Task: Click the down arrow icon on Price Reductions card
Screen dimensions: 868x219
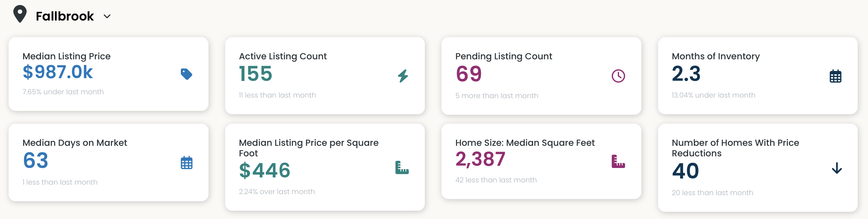Action: coord(836,168)
